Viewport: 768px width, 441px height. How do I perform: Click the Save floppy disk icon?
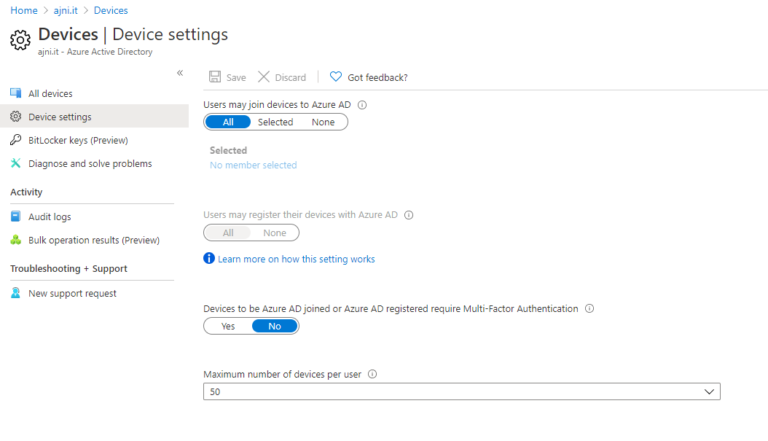[x=215, y=76]
